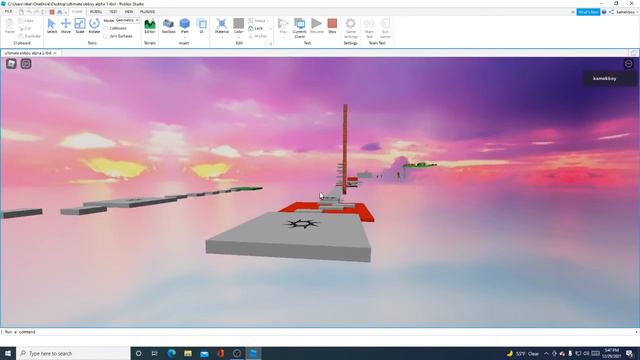
Task: Click the share icon beside username
Action: point(611,12)
